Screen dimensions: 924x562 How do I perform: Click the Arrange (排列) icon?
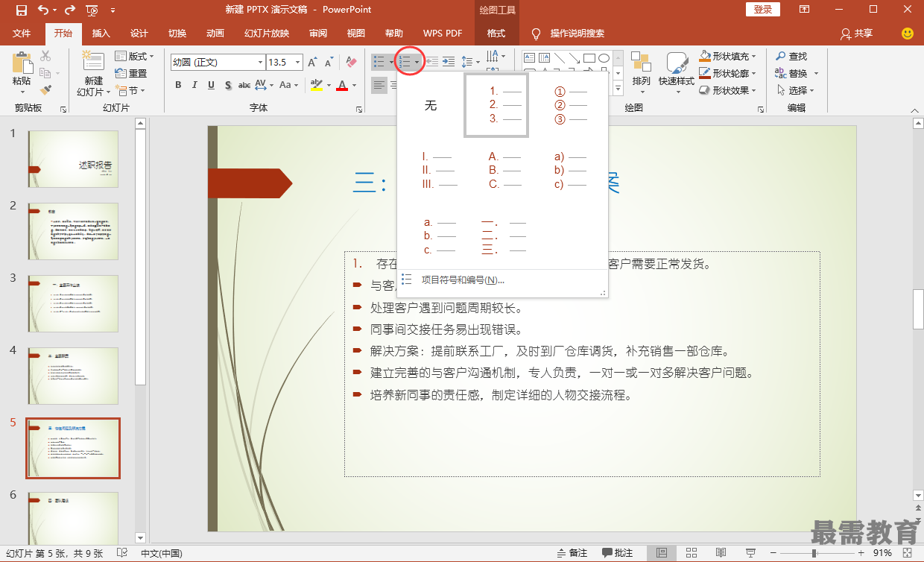[x=641, y=62]
